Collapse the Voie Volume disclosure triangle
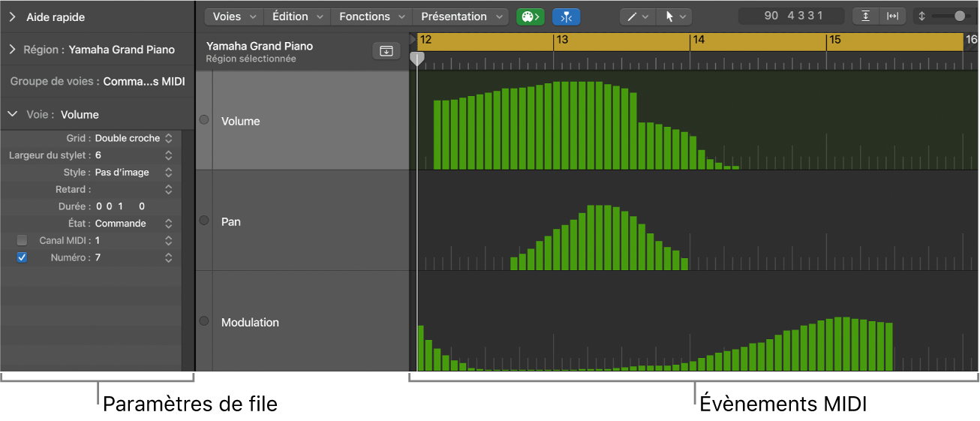The height and width of the screenshot is (421, 980). [13, 115]
